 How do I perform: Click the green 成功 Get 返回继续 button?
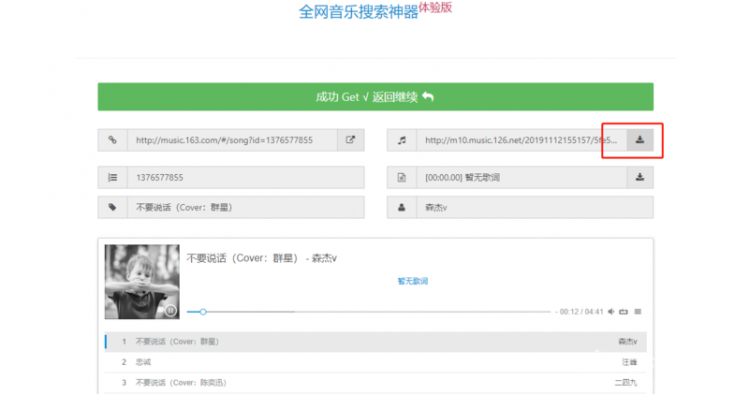point(375,97)
